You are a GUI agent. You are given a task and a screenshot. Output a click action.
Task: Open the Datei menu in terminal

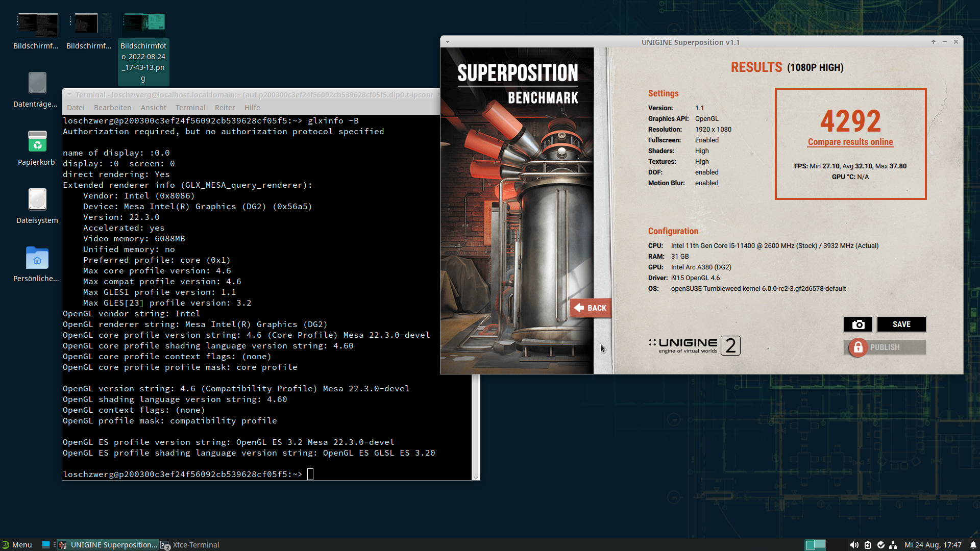(x=76, y=108)
